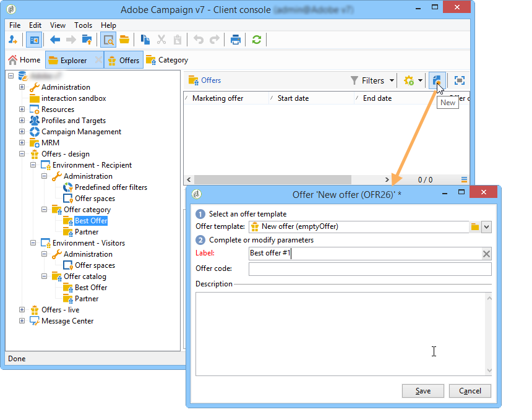Screen dimensions: 532x420
Task: Click the connect-user icon in the toolbar
Action: point(13,40)
